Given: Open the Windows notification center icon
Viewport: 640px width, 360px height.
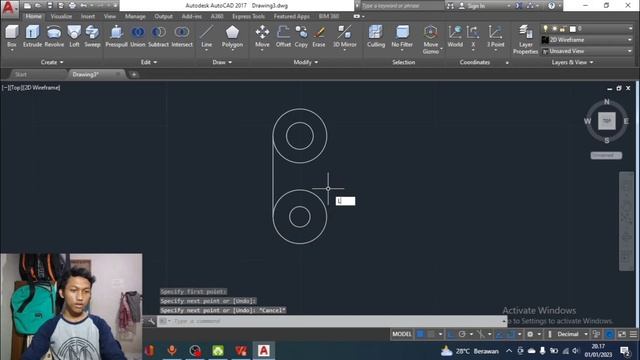Looking at the screenshot, I should (x=625, y=351).
